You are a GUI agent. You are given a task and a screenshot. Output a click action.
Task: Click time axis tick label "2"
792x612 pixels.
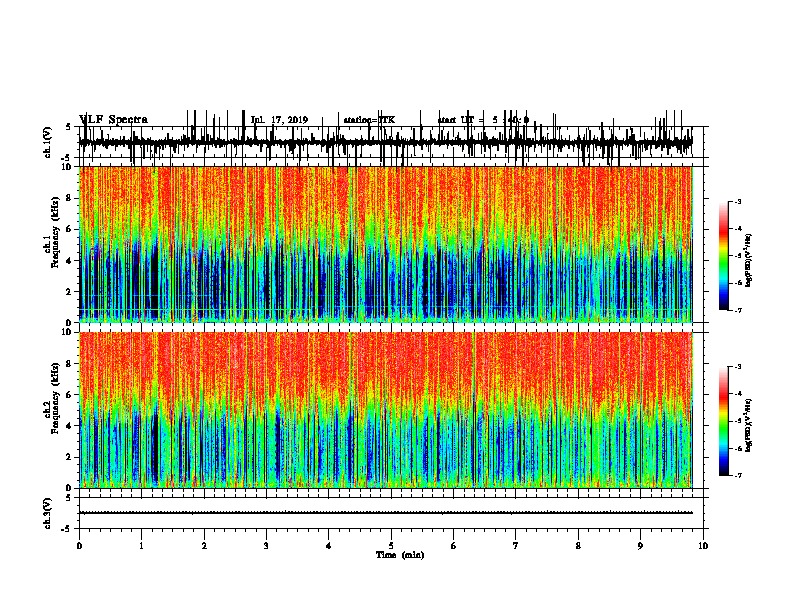204,546
